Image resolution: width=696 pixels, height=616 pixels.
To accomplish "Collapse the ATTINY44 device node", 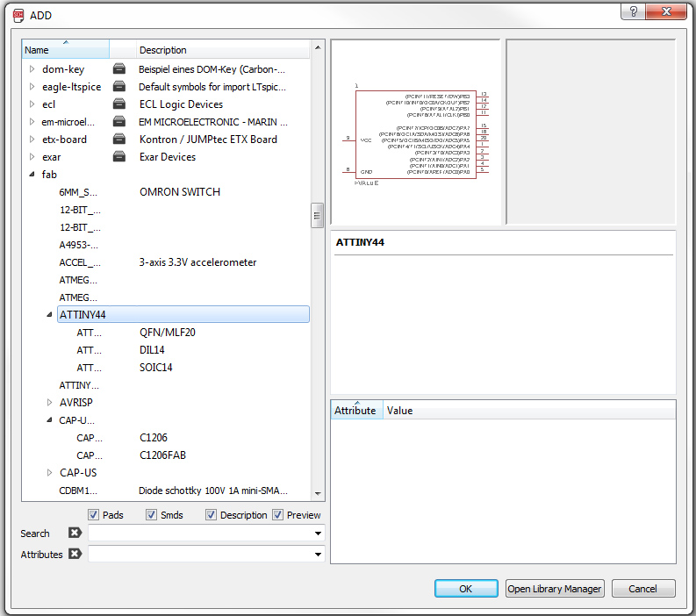I will point(49,315).
